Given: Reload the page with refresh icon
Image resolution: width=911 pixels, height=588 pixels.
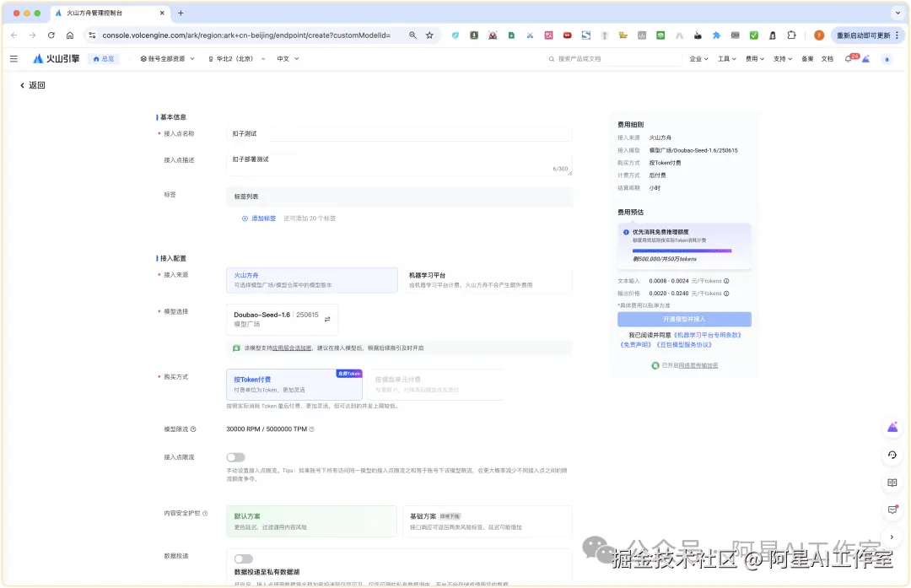Looking at the screenshot, I should [51, 35].
